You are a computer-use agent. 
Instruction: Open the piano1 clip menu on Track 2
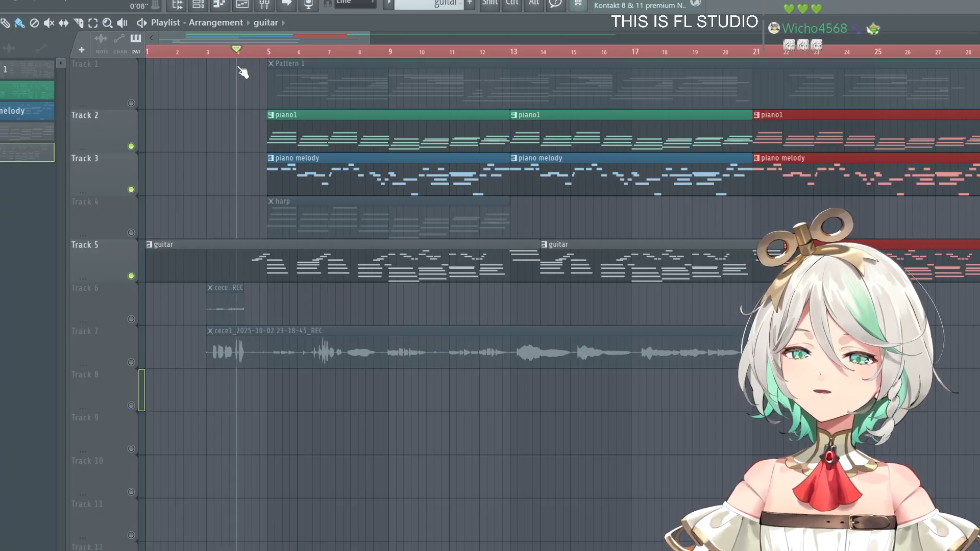(x=271, y=115)
